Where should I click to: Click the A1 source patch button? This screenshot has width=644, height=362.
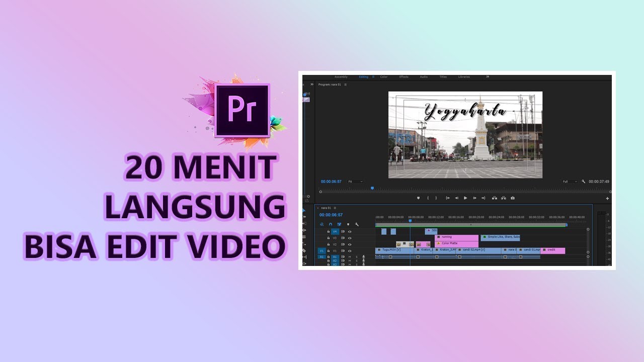click(x=321, y=257)
